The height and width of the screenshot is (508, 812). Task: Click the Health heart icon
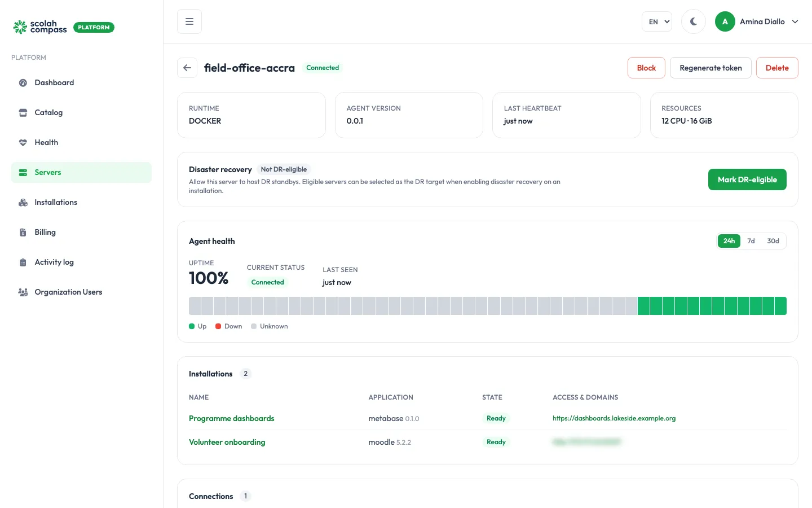point(23,142)
